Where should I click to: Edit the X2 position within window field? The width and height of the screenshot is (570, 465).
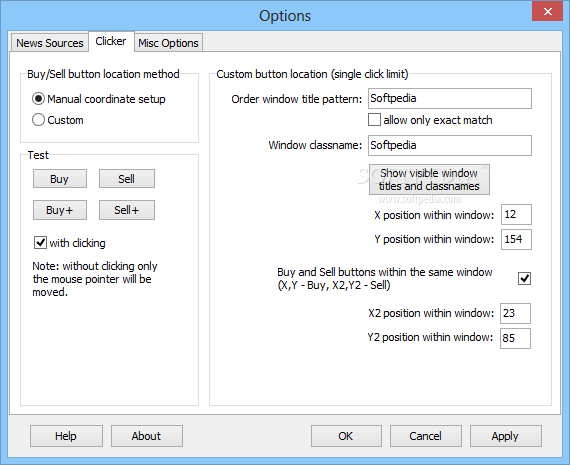click(515, 313)
